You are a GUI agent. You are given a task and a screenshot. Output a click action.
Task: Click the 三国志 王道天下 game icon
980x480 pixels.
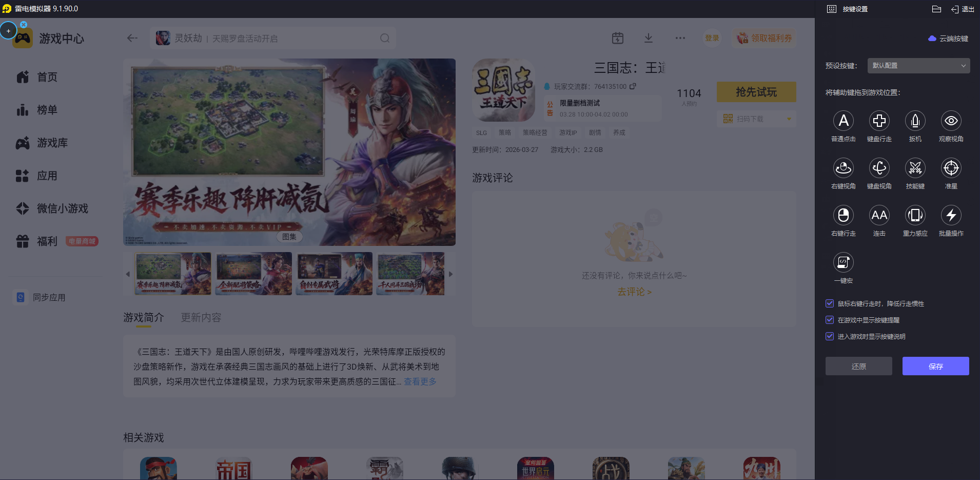click(503, 90)
